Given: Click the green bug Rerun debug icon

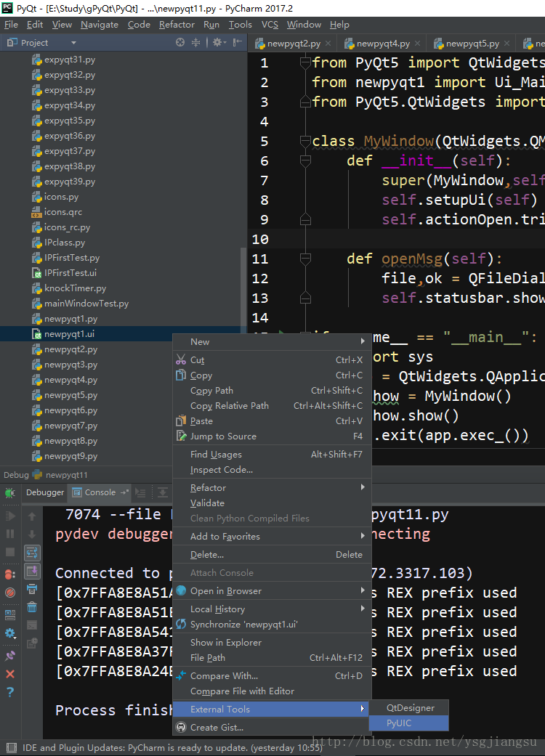Looking at the screenshot, I should click(x=9, y=493).
